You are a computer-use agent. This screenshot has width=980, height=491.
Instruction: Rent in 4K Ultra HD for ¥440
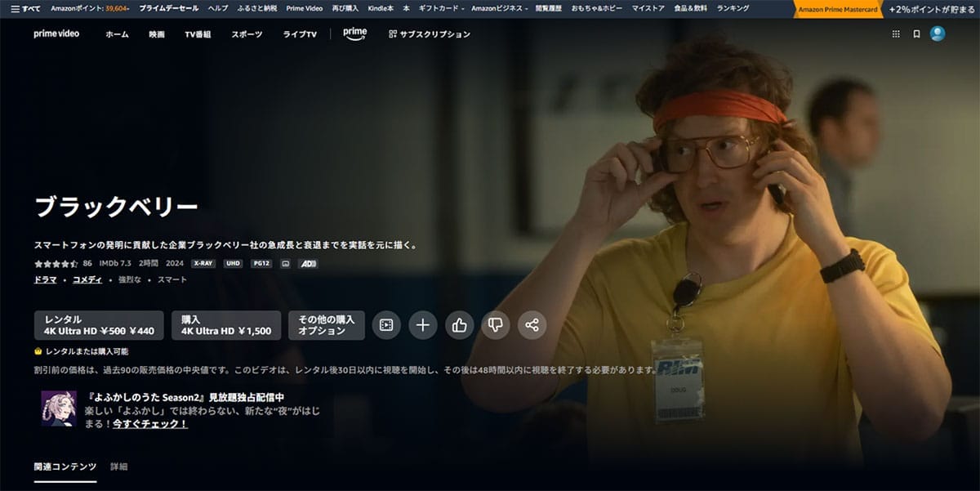coord(99,325)
